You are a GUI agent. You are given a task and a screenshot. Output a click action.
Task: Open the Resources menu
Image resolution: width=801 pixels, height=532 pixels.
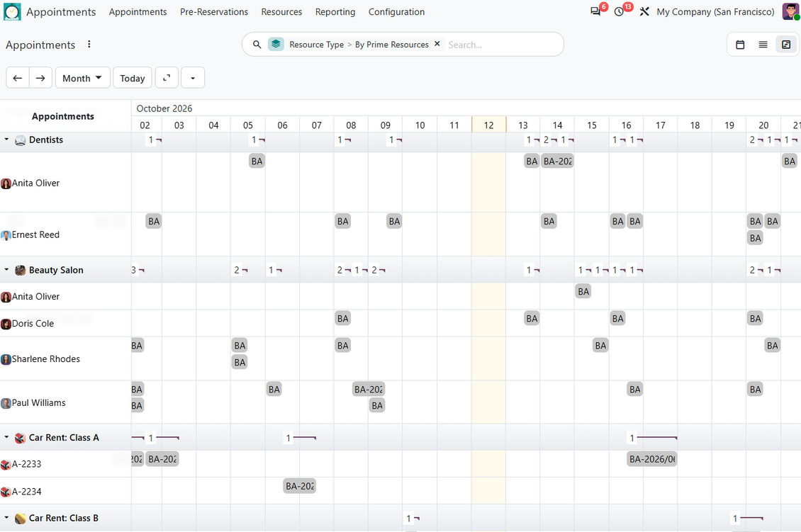click(x=281, y=12)
